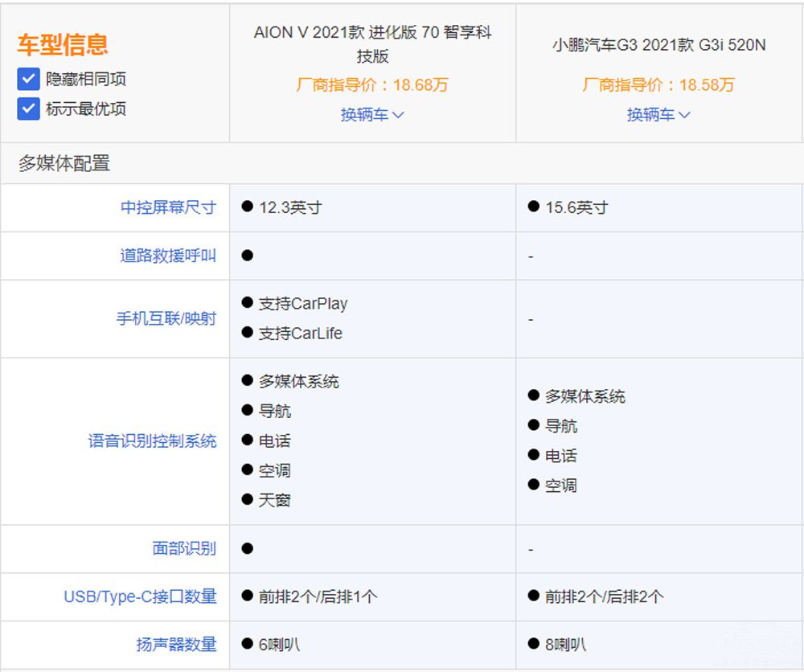Click 小鹏 G3 price 18.58万
Screen dimensions: 804x672
click(x=658, y=85)
